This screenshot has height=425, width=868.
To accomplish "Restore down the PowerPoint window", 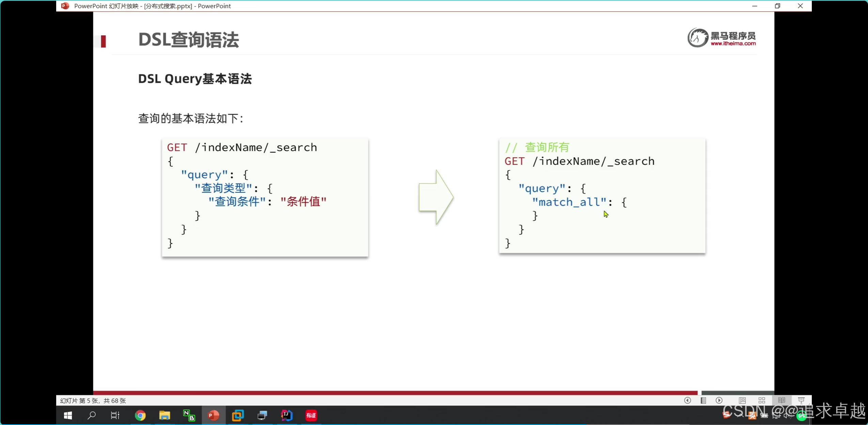I will click(777, 6).
